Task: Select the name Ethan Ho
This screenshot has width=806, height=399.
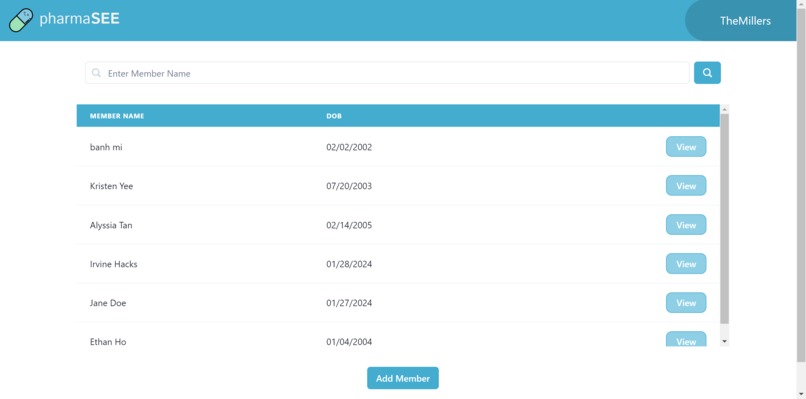Action: click(x=108, y=342)
